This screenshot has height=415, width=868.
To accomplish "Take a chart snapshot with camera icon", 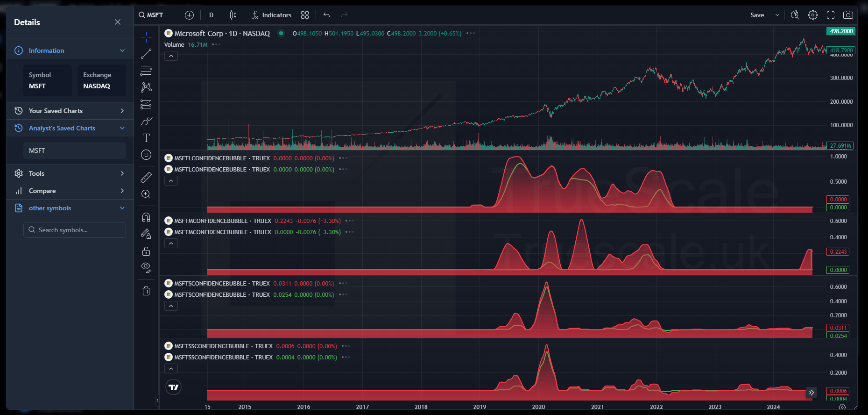I will [848, 15].
